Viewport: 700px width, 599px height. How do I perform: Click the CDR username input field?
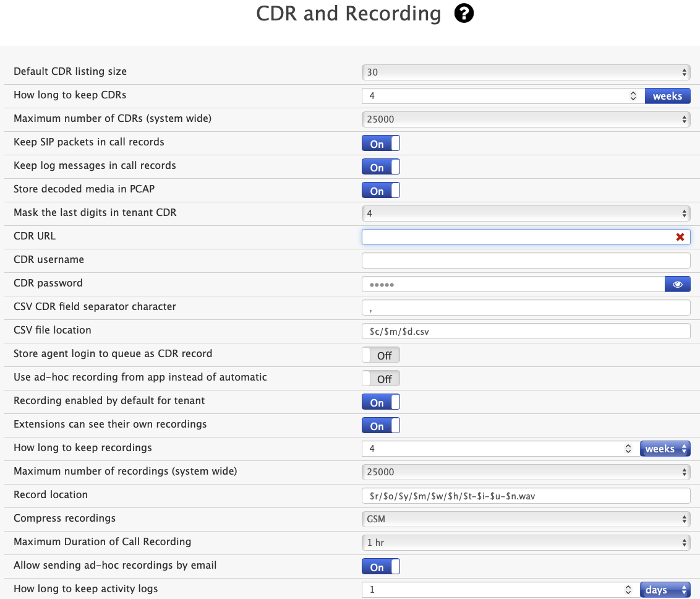pyautogui.click(x=526, y=260)
